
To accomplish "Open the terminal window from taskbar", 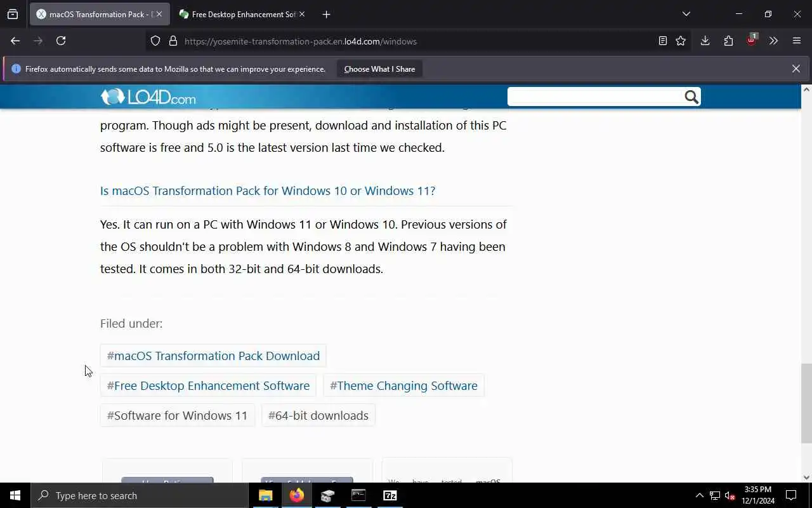I will (x=358, y=495).
